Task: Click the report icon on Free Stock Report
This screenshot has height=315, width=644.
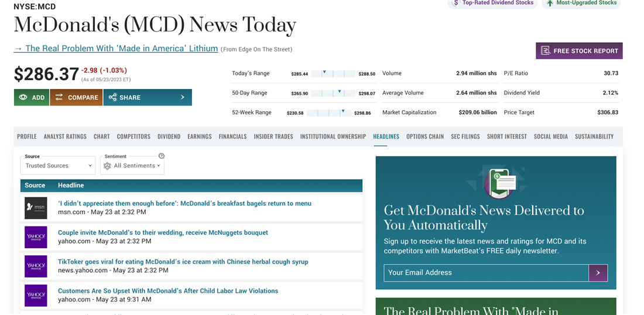Action: point(546,51)
